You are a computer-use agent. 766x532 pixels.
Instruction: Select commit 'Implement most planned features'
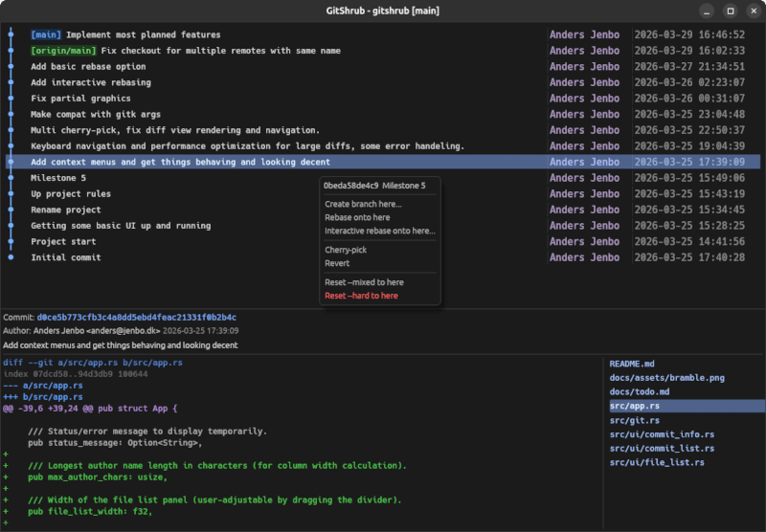coord(382,34)
